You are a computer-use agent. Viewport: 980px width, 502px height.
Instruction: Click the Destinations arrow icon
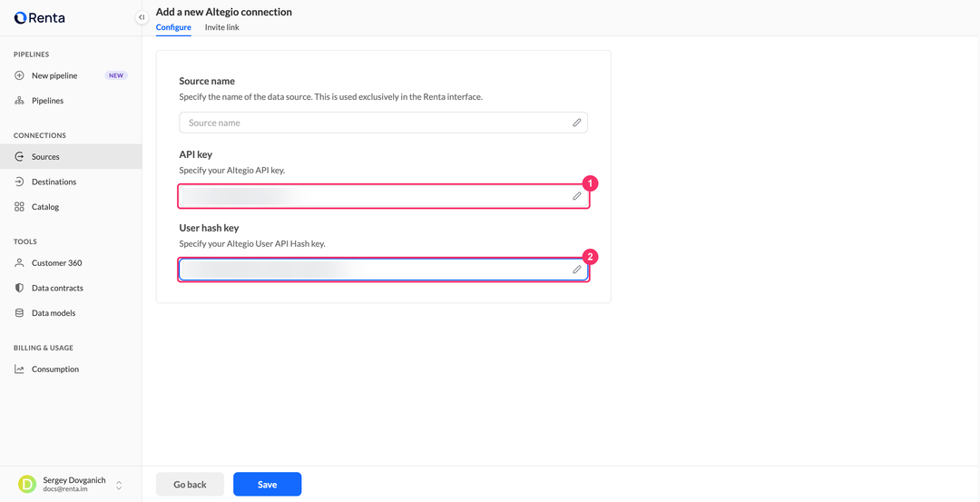pos(19,182)
